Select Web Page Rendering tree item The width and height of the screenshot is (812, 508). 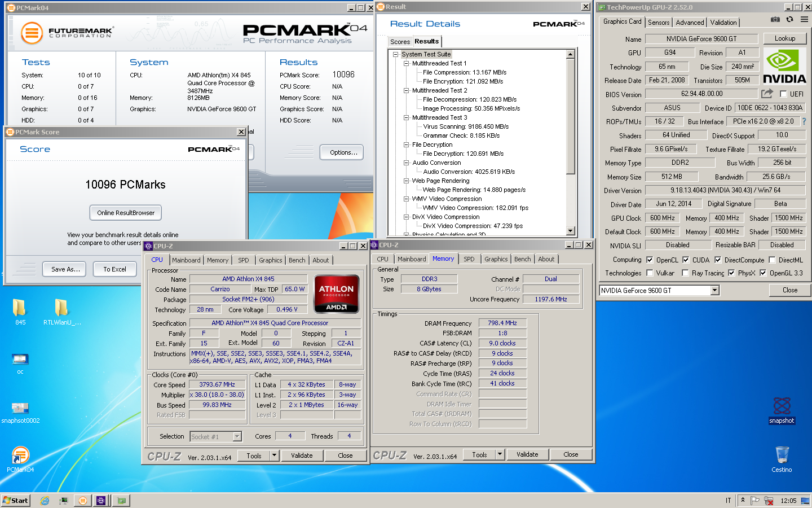[440, 181]
